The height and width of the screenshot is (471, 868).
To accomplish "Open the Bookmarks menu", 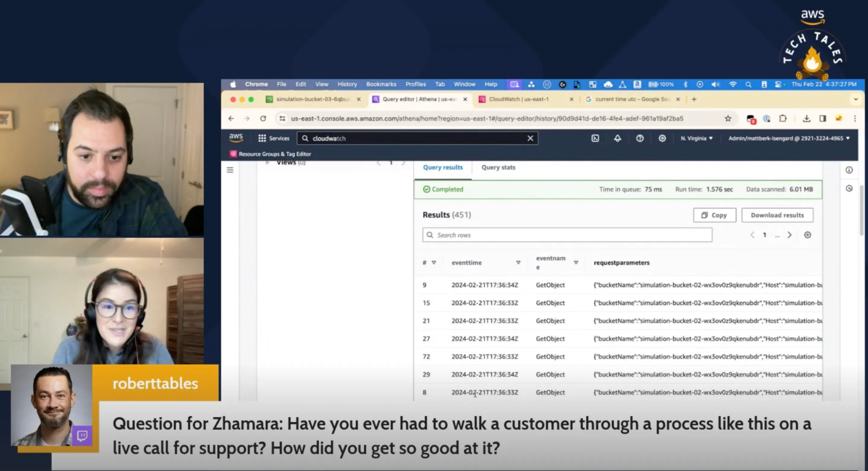I will pyautogui.click(x=381, y=84).
